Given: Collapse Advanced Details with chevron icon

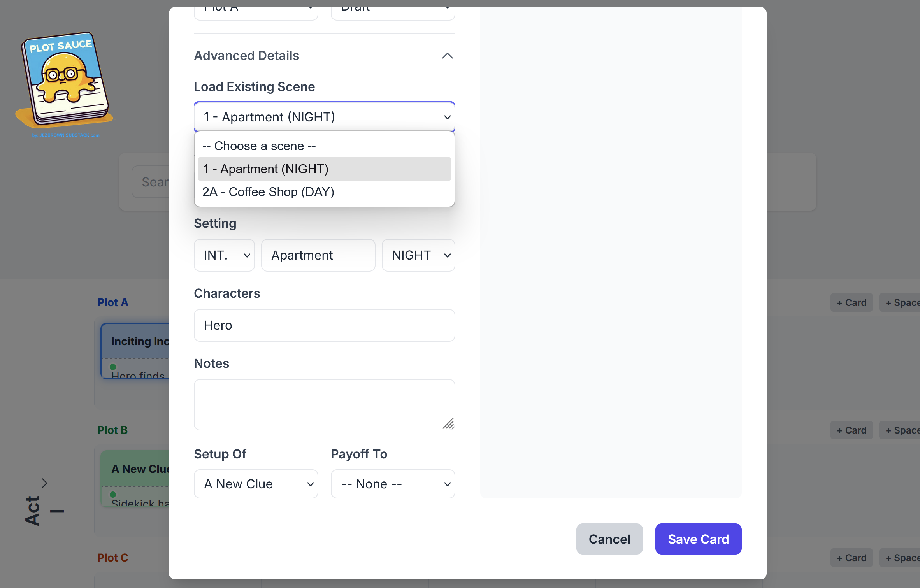Looking at the screenshot, I should (x=447, y=56).
